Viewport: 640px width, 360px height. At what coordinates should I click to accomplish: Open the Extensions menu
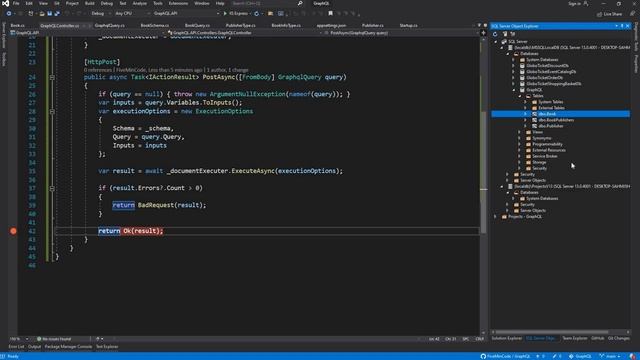coord(178,3)
